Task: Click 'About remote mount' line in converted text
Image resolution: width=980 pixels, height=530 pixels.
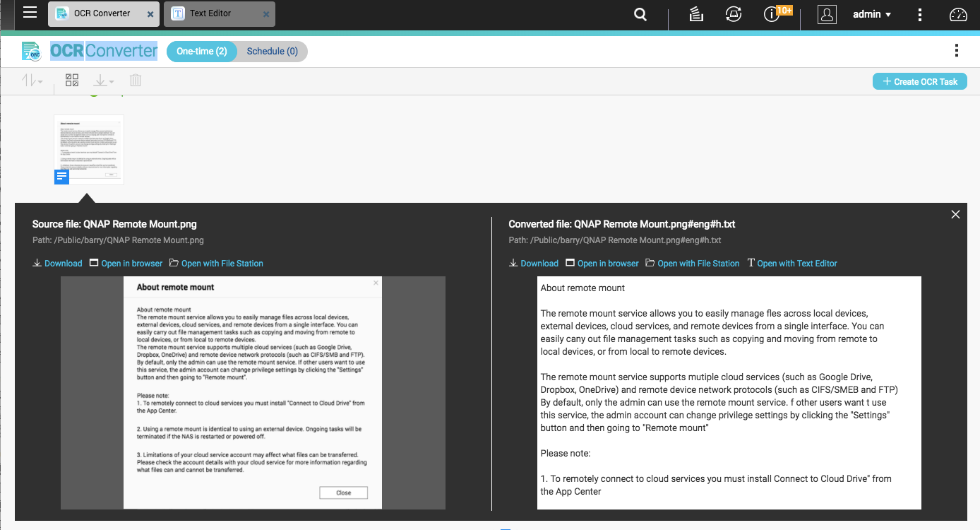Action: pyautogui.click(x=582, y=288)
